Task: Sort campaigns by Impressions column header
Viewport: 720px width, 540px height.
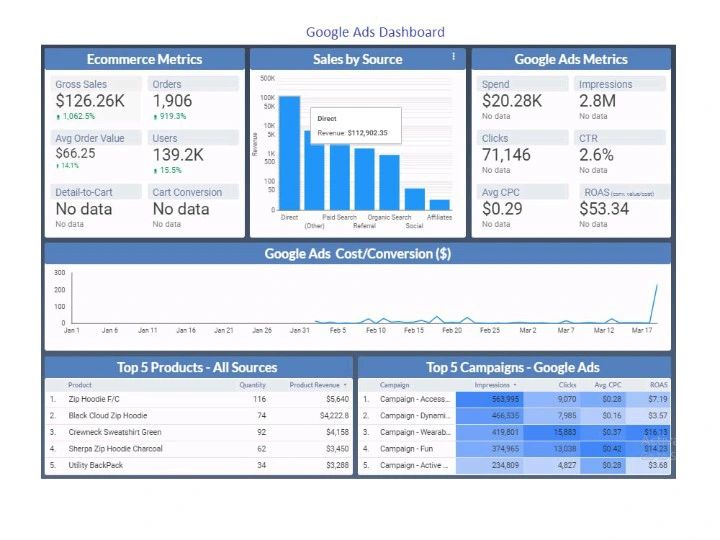Action: point(495,384)
